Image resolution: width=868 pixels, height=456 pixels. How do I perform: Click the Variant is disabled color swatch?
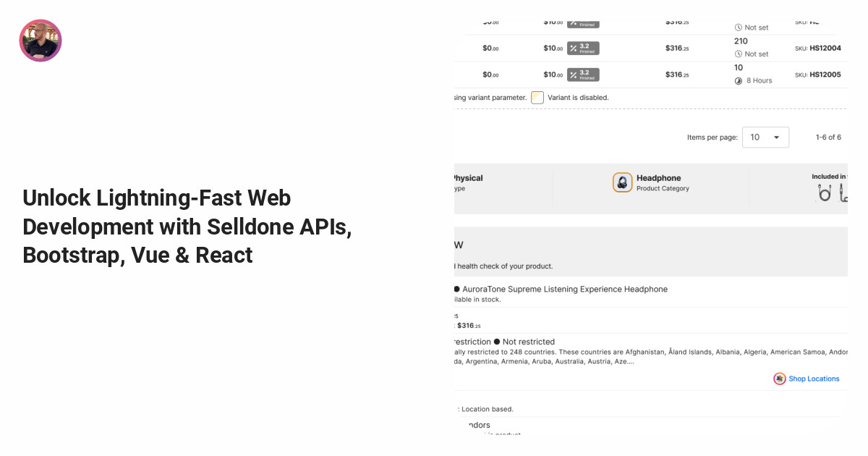[x=537, y=98]
